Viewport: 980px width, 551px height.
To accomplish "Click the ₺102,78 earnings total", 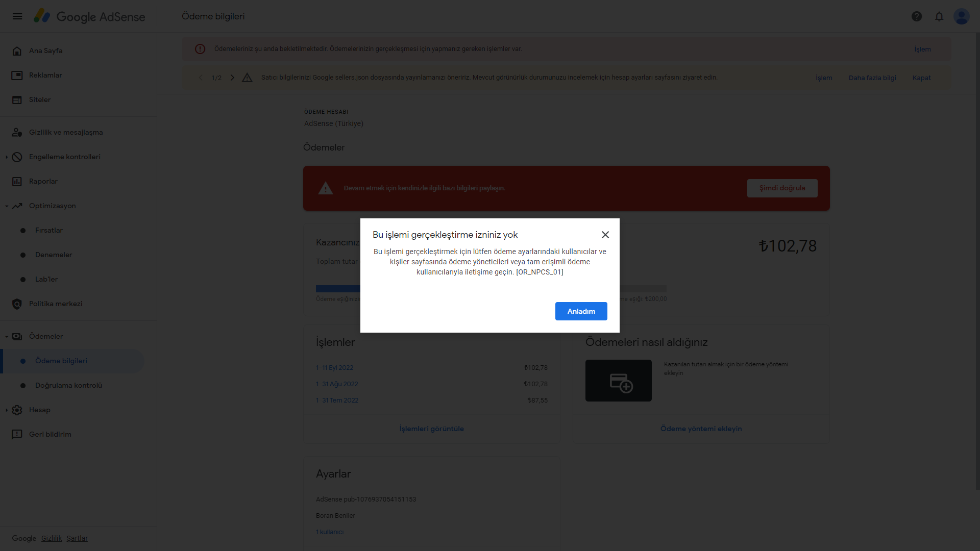I will pyautogui.click(x=788, y=246).
